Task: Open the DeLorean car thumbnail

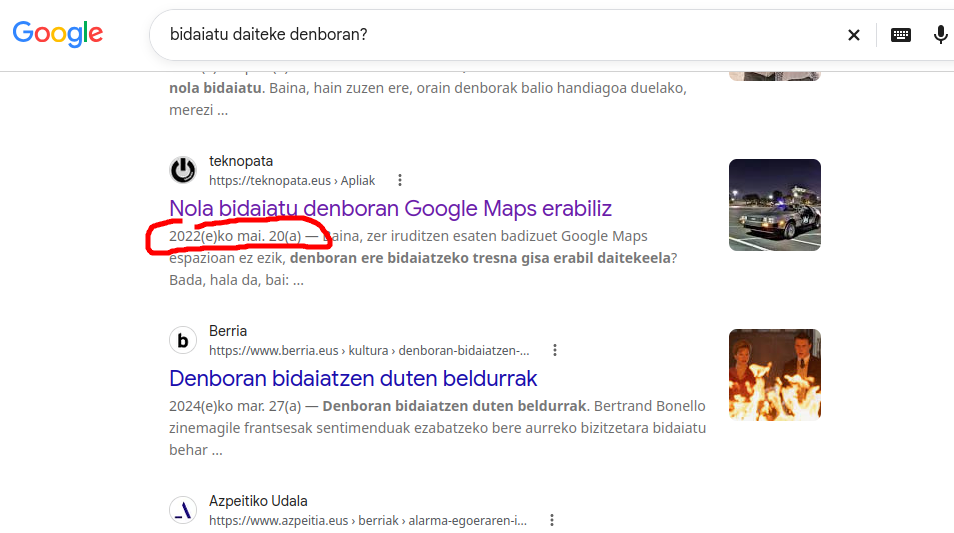Action: 775,205
